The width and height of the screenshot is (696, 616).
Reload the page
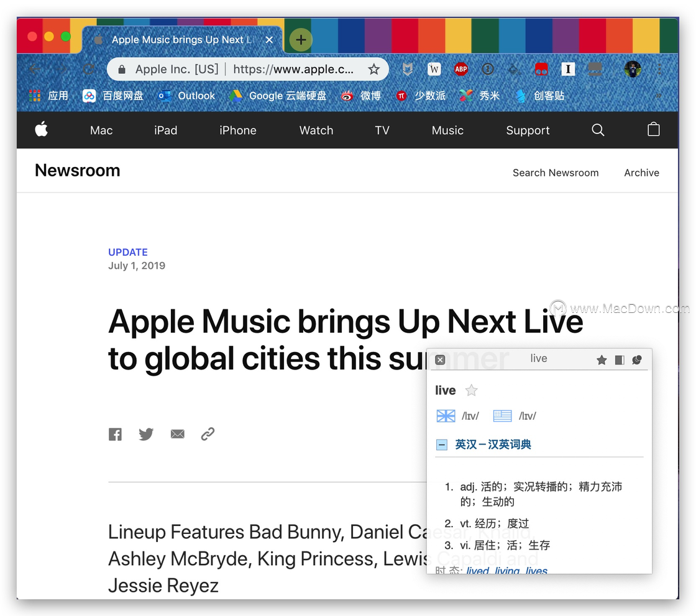[x=88, y=69]
